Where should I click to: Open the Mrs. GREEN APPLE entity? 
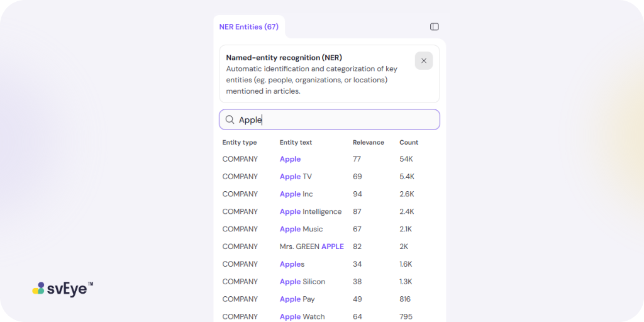tap(312, 247)
